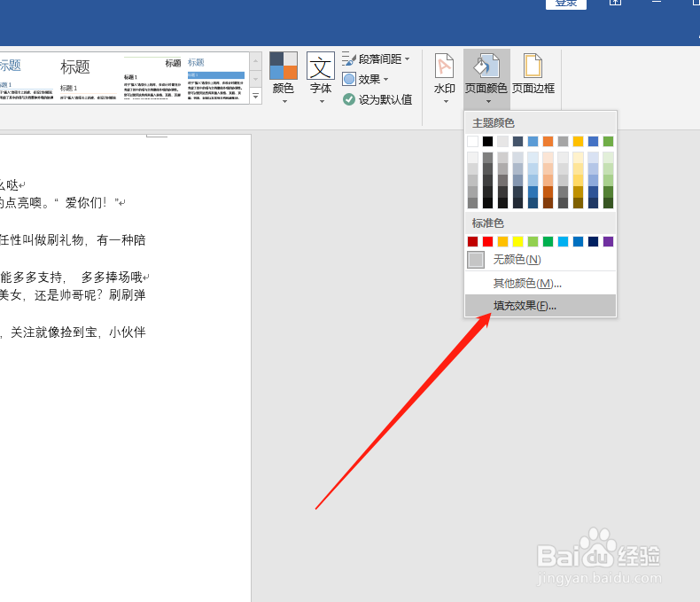Image resolution: width=700 pixels, height=602 pixels.
Task: Select light blue standard color swatch
Action: 563,242
